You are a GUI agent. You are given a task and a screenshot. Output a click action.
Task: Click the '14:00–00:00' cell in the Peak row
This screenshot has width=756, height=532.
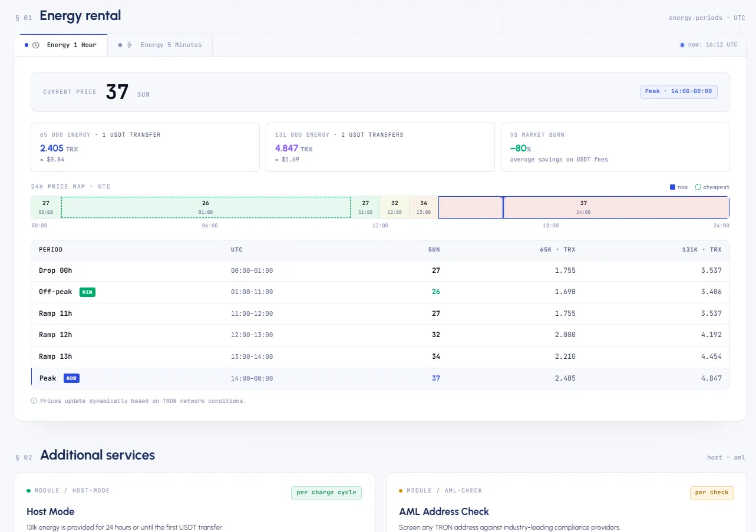252,378
